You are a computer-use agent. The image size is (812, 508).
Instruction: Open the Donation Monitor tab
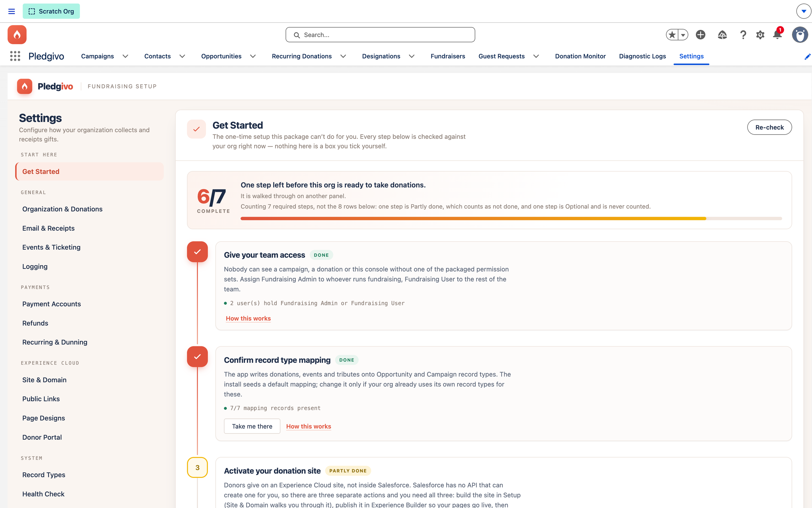581,56
